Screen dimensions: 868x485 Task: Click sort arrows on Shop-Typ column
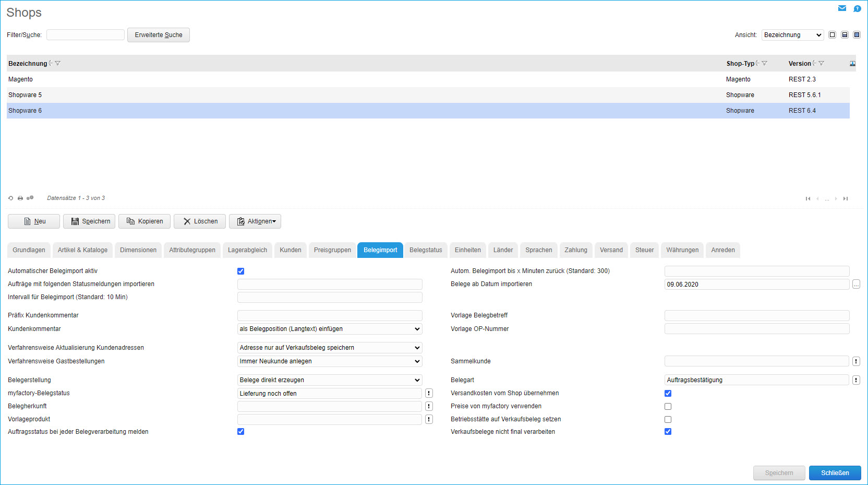click(757, 63)
